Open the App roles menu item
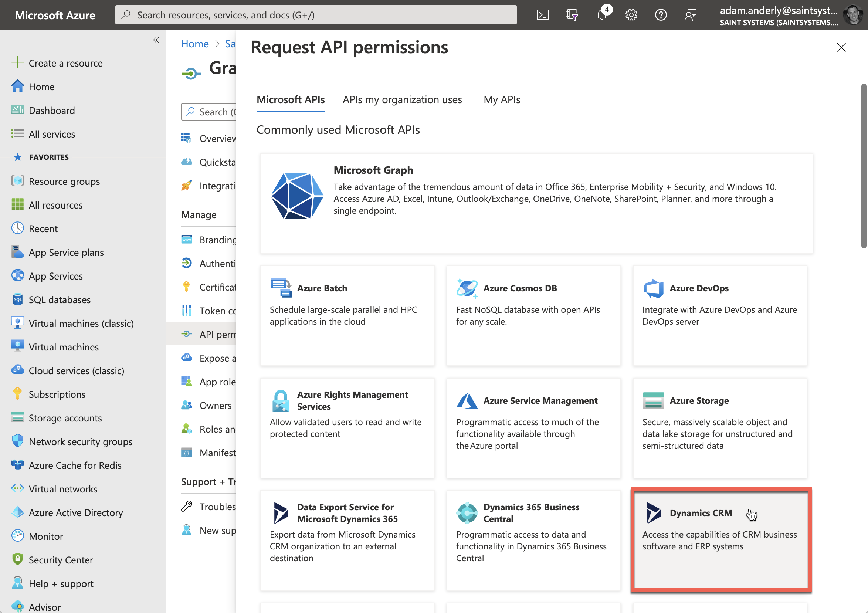 click(209, 382)
